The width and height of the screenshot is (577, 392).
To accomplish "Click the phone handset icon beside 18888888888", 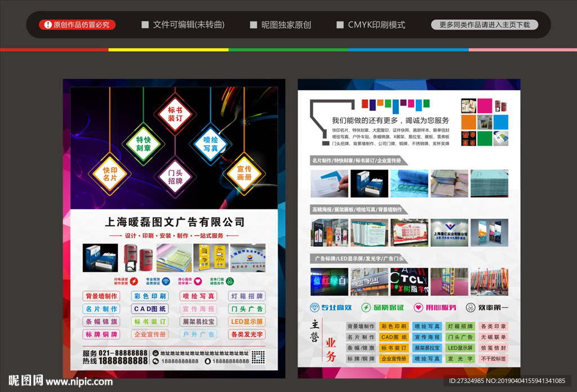I will tap(208, 360).
